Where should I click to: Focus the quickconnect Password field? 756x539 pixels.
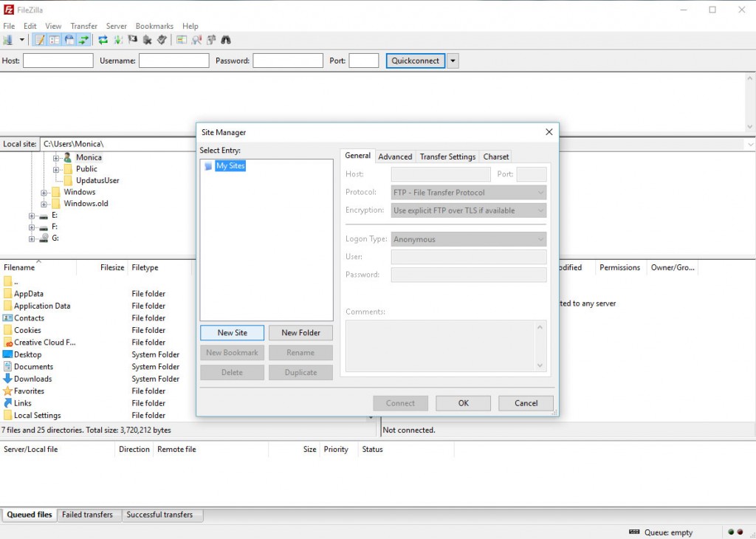point(288,61)
